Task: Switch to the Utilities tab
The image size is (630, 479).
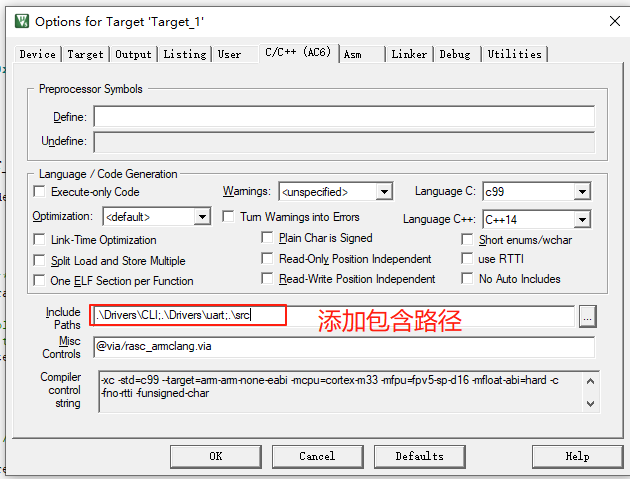Action: tap(515, 54)
